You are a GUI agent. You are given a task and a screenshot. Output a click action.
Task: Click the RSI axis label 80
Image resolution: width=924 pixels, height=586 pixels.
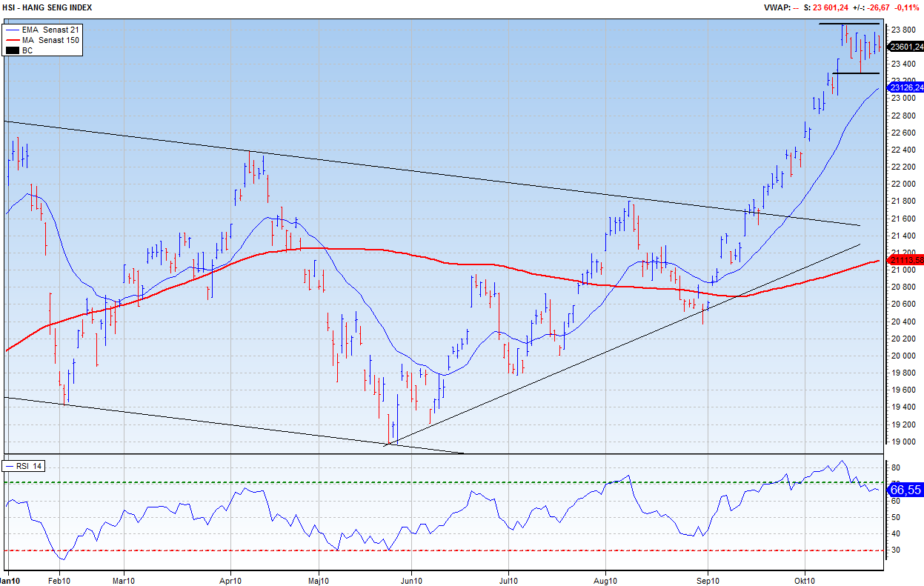click(895, 468)
